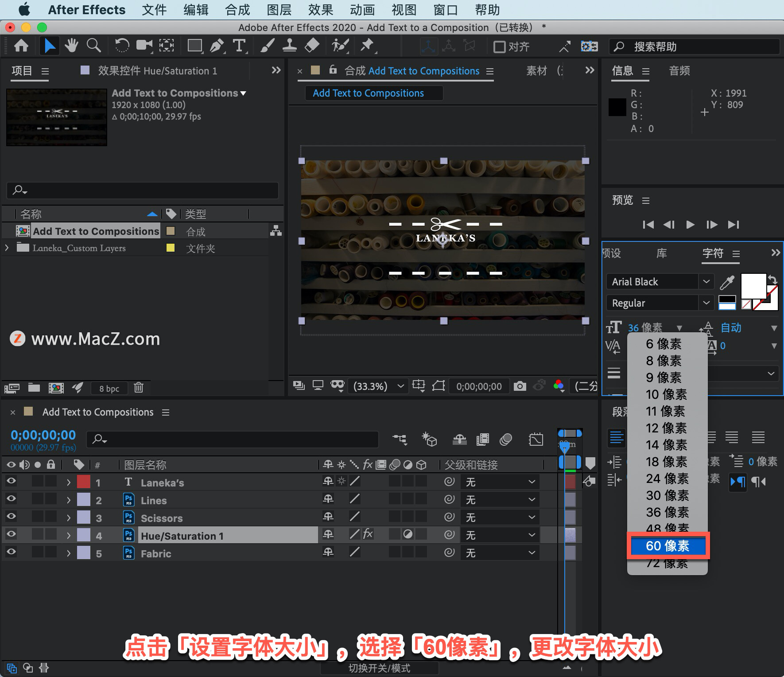784x677 pixels.
Task: Create new composition icon in Project panel
Action: (56, 388)
